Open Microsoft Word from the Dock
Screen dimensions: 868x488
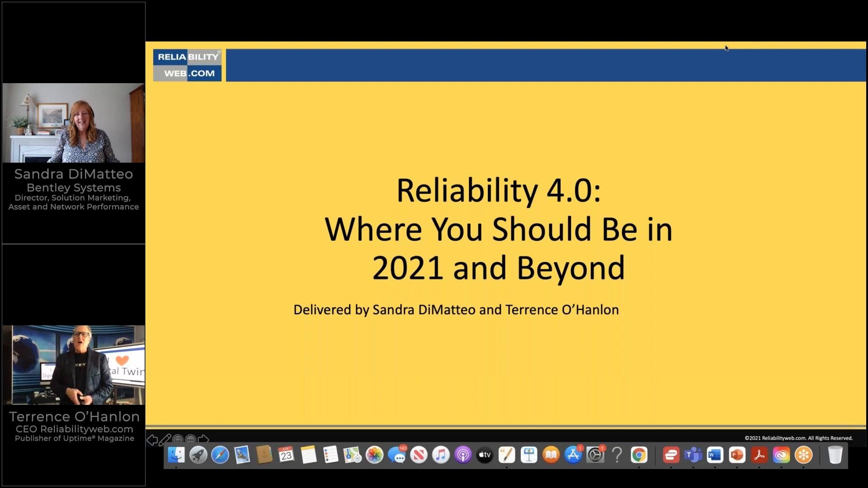point(714,455)
